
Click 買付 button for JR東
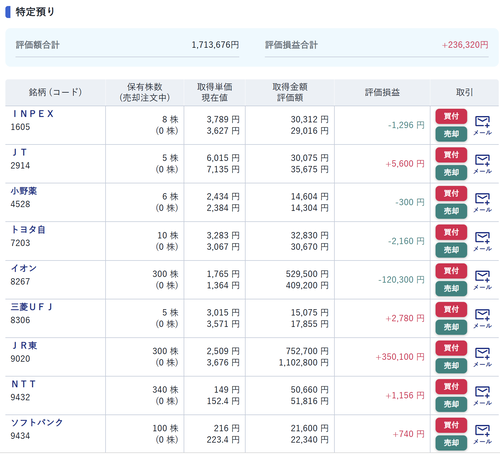coord(451,348)
